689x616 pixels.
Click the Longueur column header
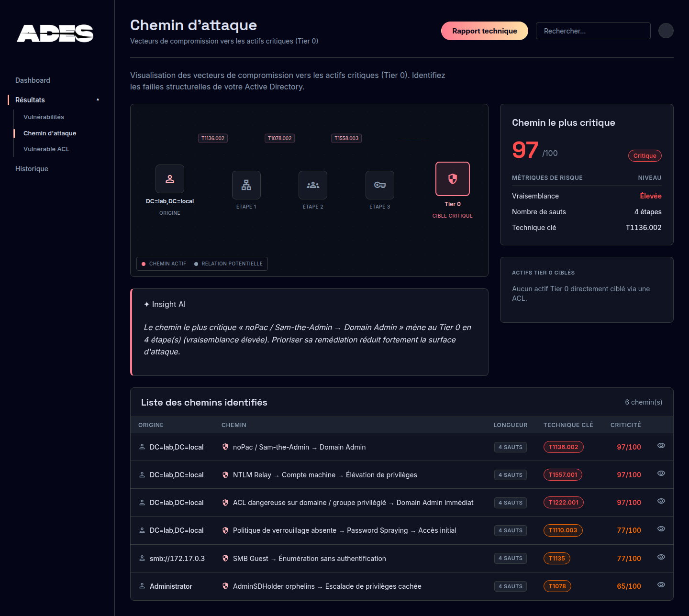510,425
